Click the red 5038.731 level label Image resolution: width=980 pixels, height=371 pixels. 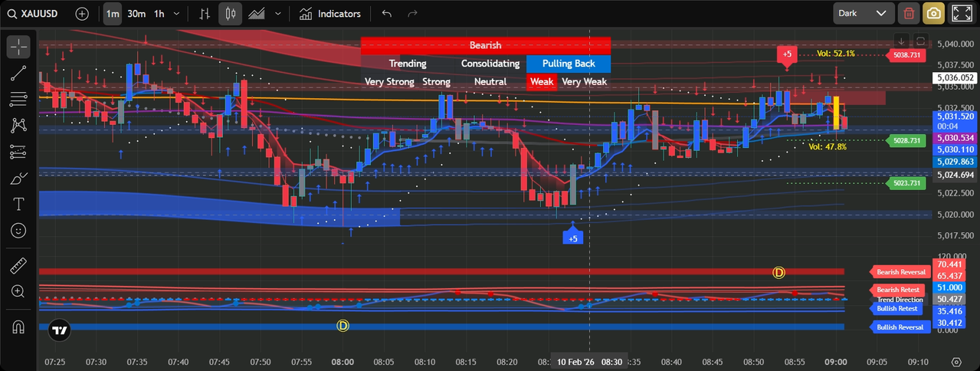906,55
